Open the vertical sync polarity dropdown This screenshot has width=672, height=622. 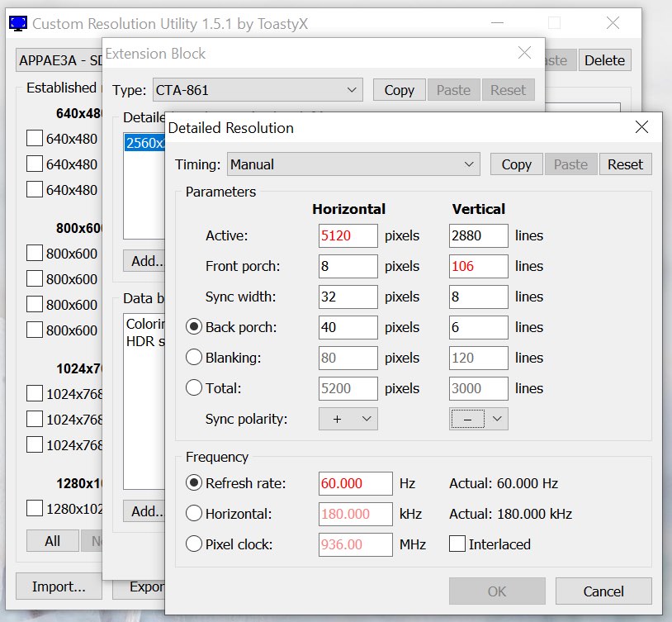tap(479, 419)
